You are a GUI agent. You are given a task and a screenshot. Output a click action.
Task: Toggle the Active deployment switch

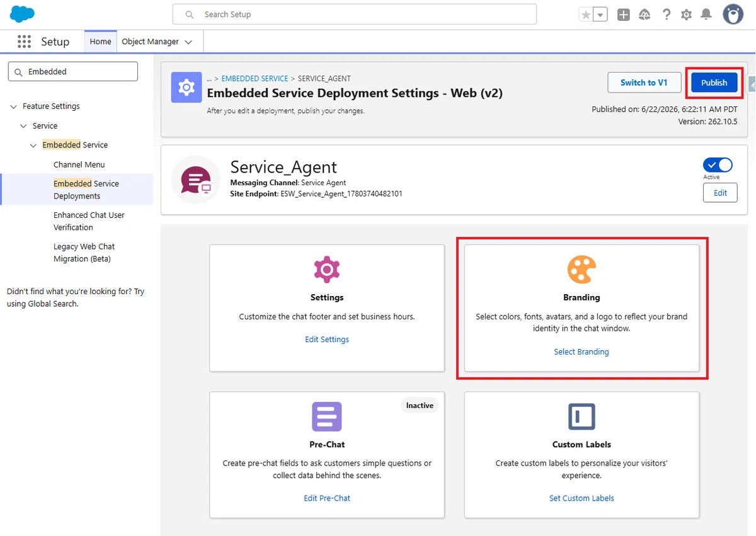coord(718,165)
